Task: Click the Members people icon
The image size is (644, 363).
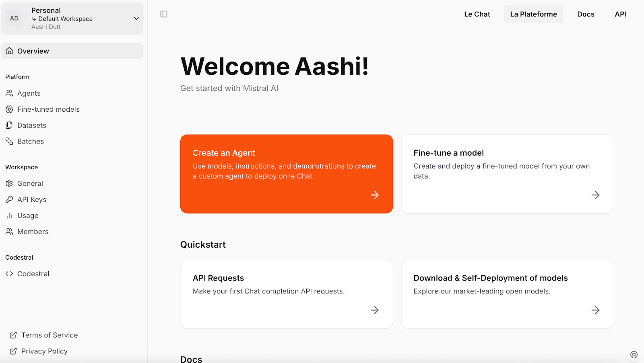Action: coord(9,232)
